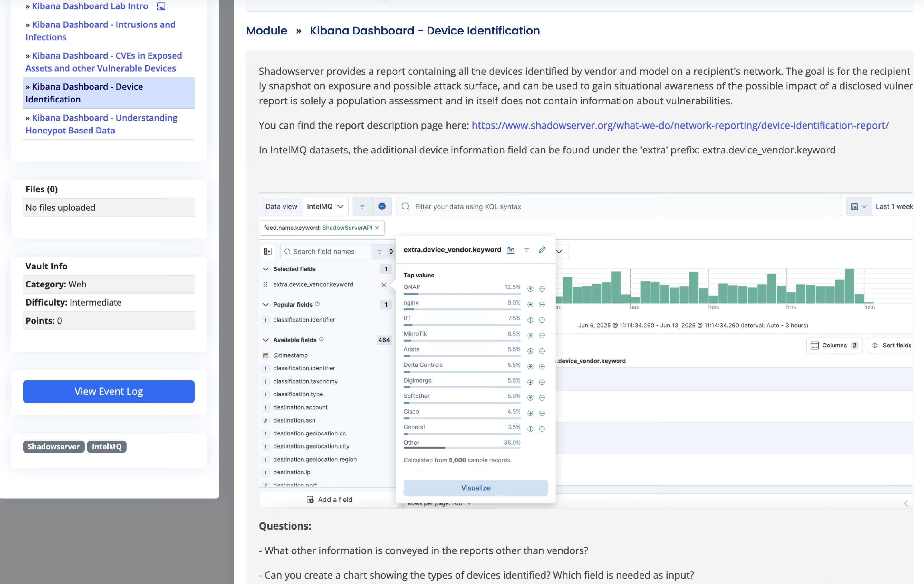
Task: Click the IntelMQ tag
Action: pyautogui.click(x=107, y=447)
